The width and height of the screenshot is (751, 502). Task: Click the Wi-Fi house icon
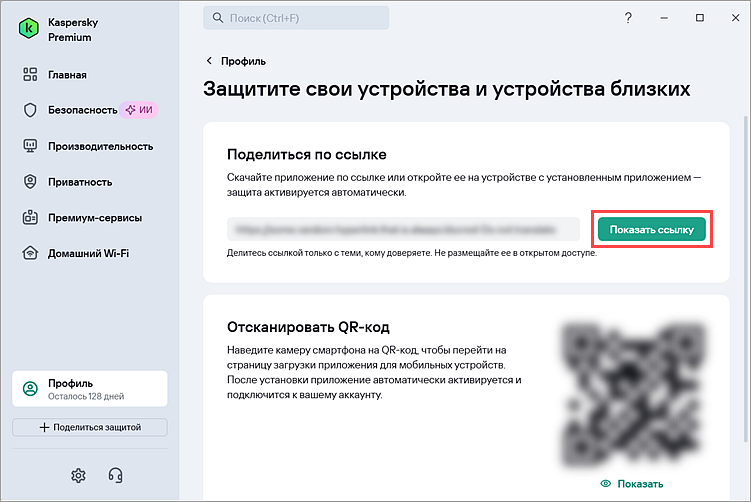point(30,253)
